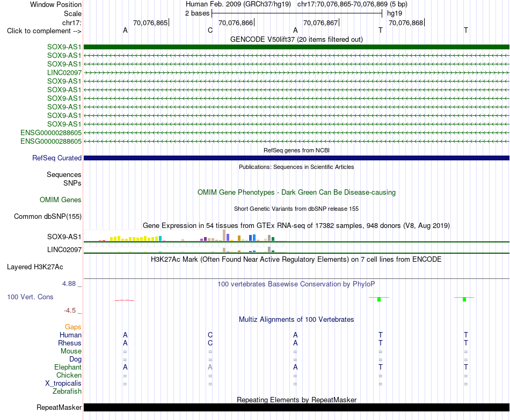Click the dark blue RefSeq Curated bar
Image resolution: width=510 pixels, height=420 pixels.
pyautogui.click(x=296, y=158)
